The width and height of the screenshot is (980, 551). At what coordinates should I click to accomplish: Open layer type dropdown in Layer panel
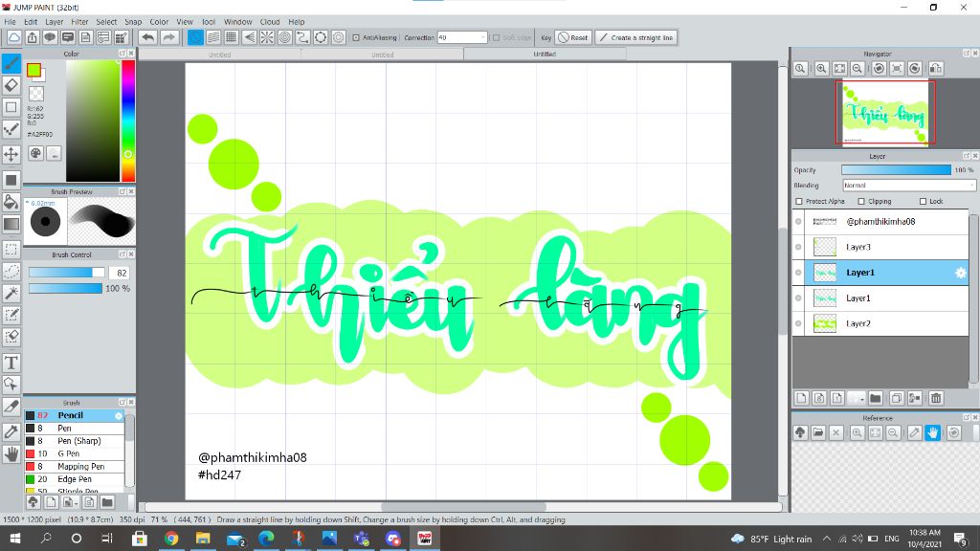click(x=856, y=398)
